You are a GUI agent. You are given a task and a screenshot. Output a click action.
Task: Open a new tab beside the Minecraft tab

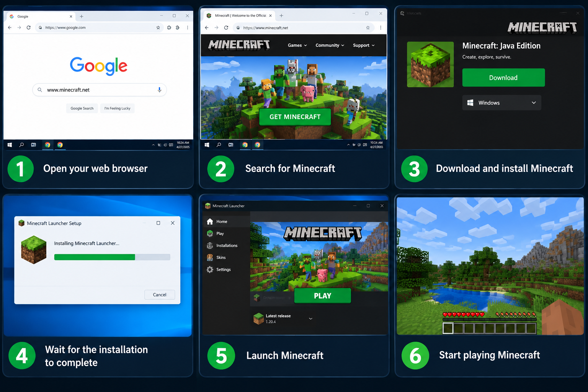[x=281, y=16]
